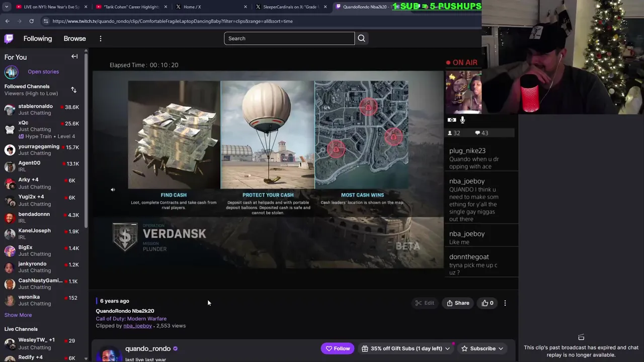
Task: Close the Tarik Cohen Career Highlights tab
Action: tap(166, 7)
